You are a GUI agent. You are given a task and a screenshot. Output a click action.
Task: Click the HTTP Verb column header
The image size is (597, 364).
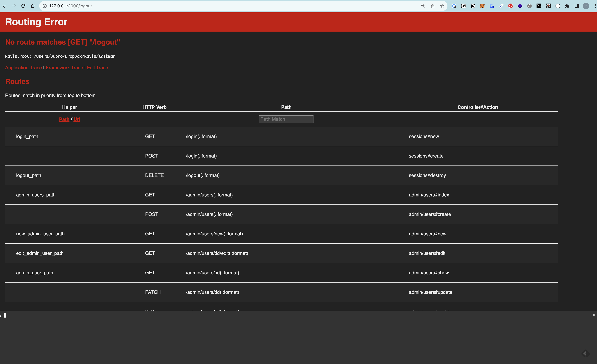pyautogui.click(x=154, y=107)
